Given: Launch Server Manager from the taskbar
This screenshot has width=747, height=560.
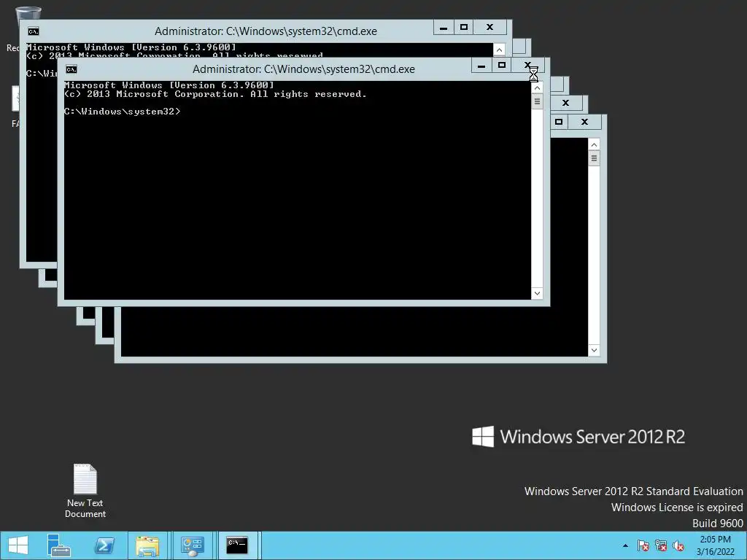Looking at the screenshot, I should click(59, 545).
